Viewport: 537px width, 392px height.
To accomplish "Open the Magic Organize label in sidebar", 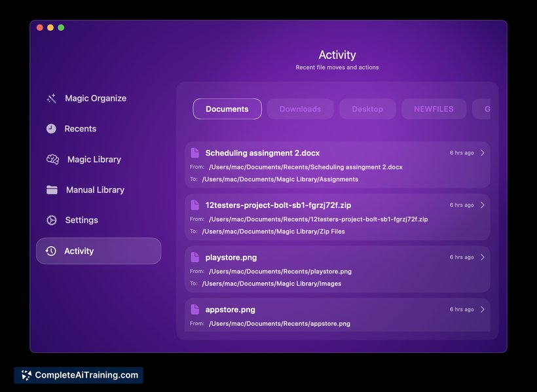I will [96, 98].
